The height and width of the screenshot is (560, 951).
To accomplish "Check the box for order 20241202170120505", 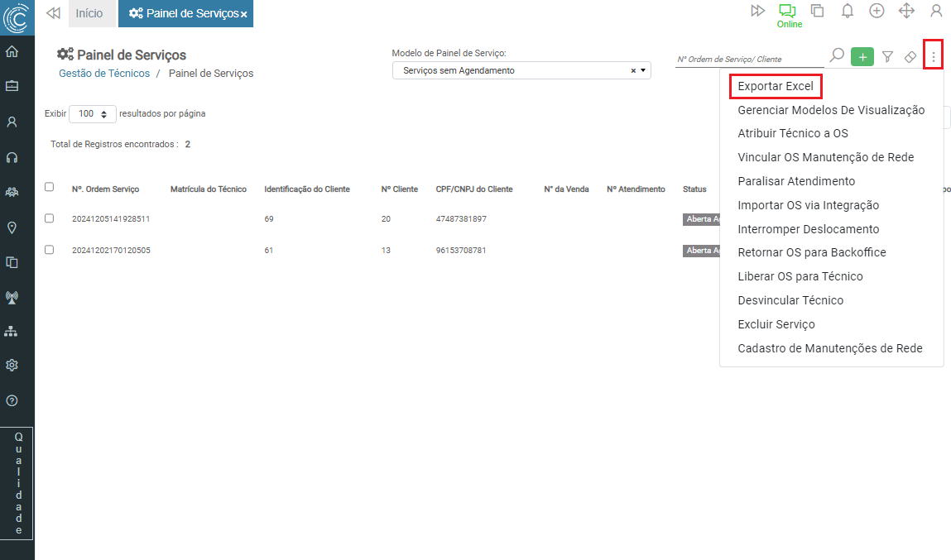I will pyautogui.click(x=49, y=250).
